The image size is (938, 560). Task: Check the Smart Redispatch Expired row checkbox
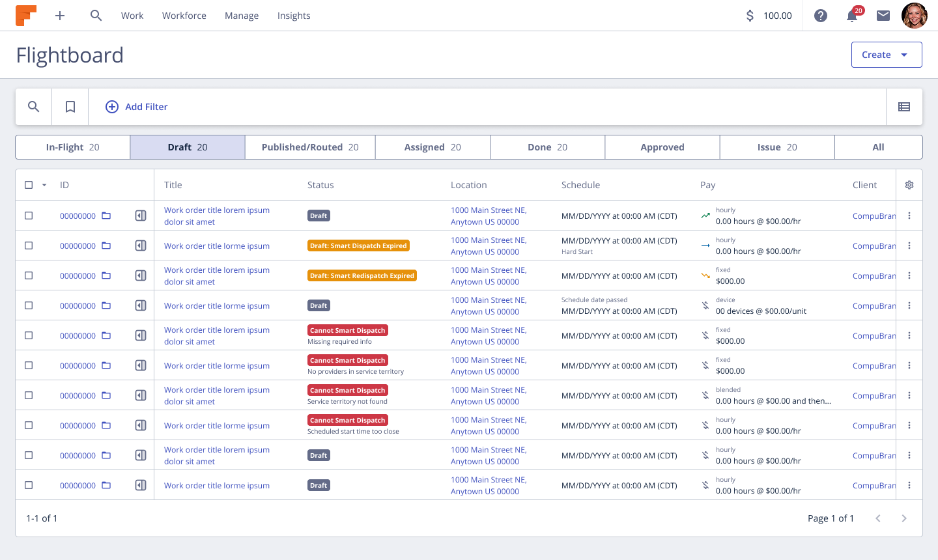tap(29, 275)
